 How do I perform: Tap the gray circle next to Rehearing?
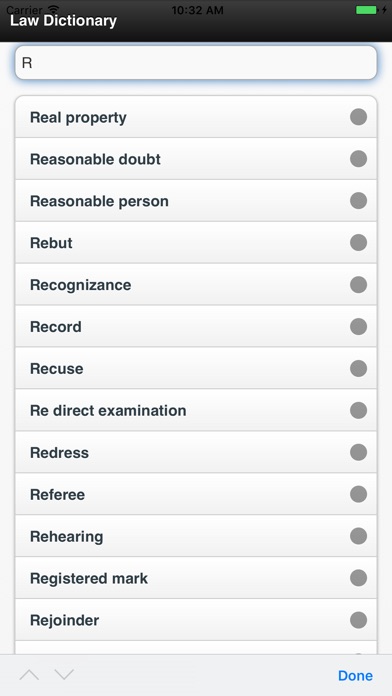(358, 536)
